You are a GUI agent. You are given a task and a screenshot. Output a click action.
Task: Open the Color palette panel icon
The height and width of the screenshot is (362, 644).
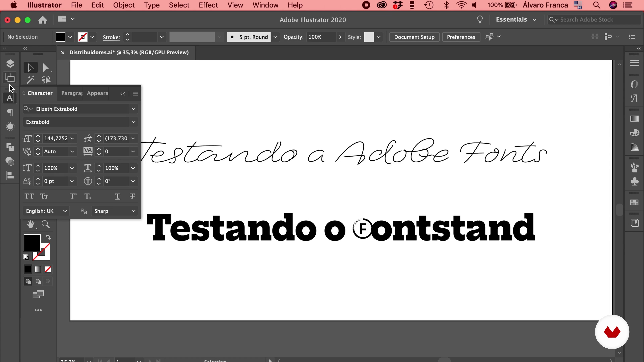coord(634,133)
